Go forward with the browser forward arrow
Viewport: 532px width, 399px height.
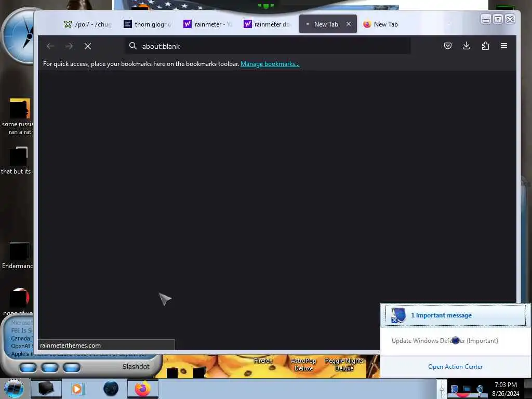(69, 46)
